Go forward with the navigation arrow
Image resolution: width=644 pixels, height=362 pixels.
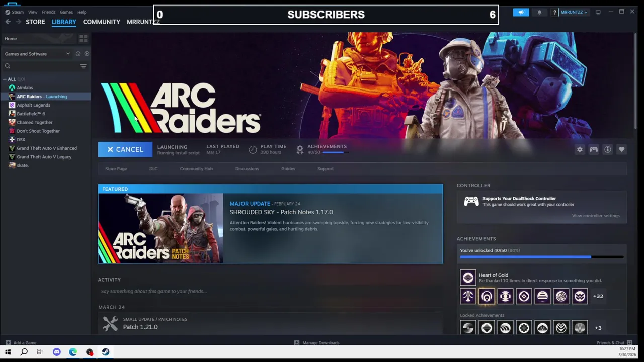(x=19, y=22)
